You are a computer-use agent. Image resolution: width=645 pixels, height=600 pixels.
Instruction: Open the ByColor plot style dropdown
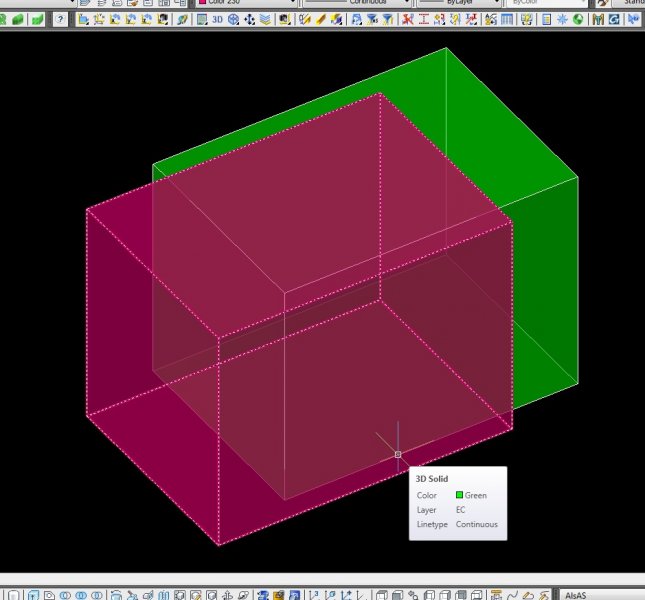[580, 2]
